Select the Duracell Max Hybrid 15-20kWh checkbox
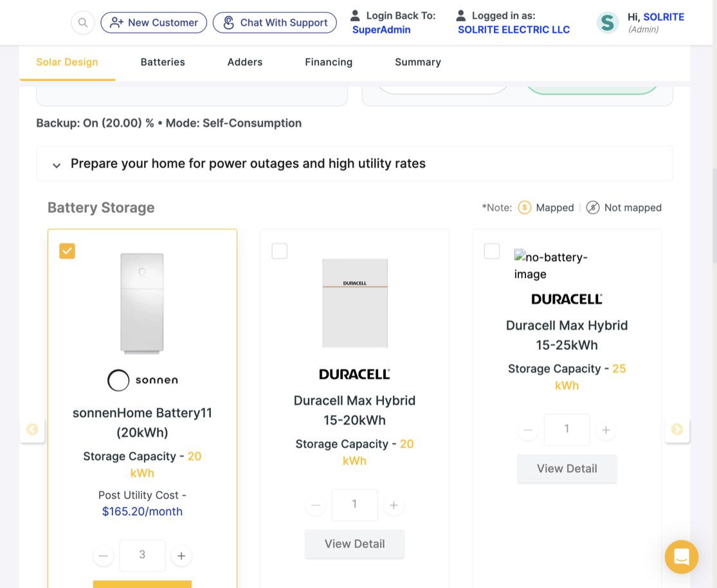The width and height of the screenshot is (717, 588). [279, 251]
